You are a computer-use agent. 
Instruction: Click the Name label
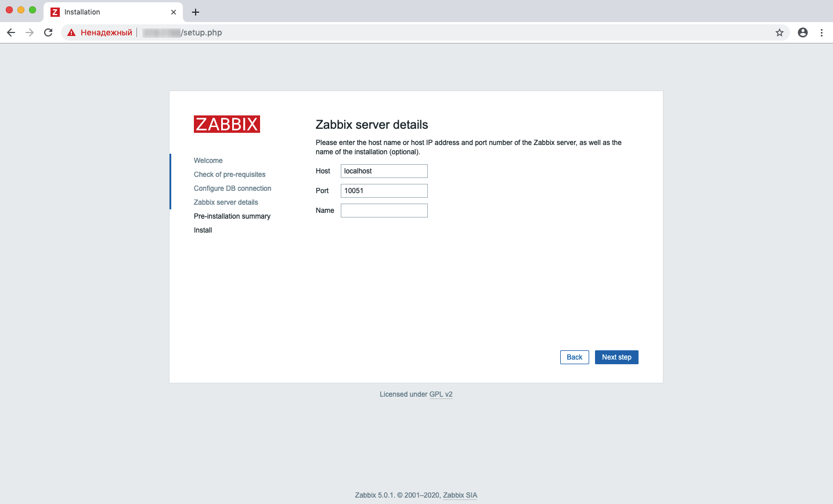click(x=325, y=211)
